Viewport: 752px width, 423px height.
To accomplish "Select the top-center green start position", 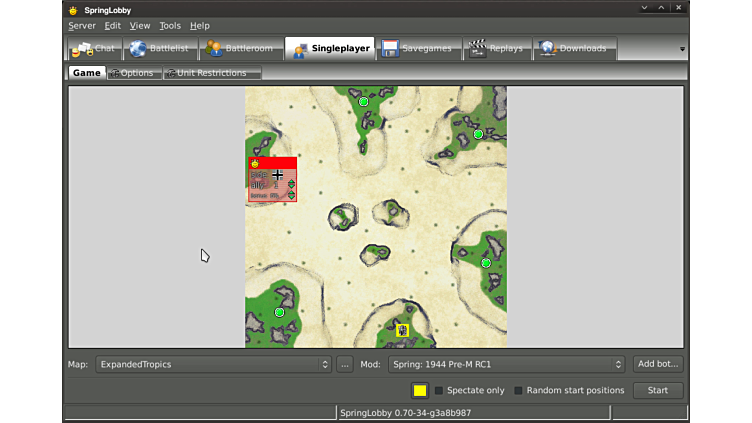I will pyautogui.click(x=363, y=102).
